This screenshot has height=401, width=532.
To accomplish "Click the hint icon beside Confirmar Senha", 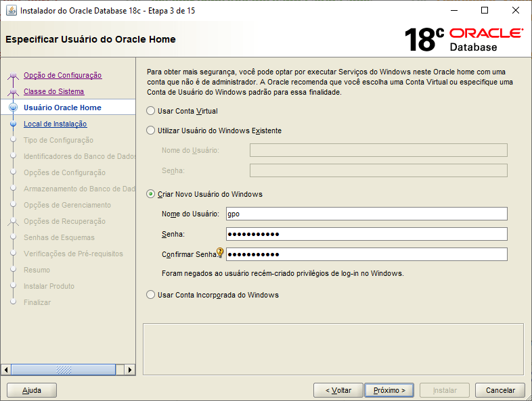I will 220,253.
